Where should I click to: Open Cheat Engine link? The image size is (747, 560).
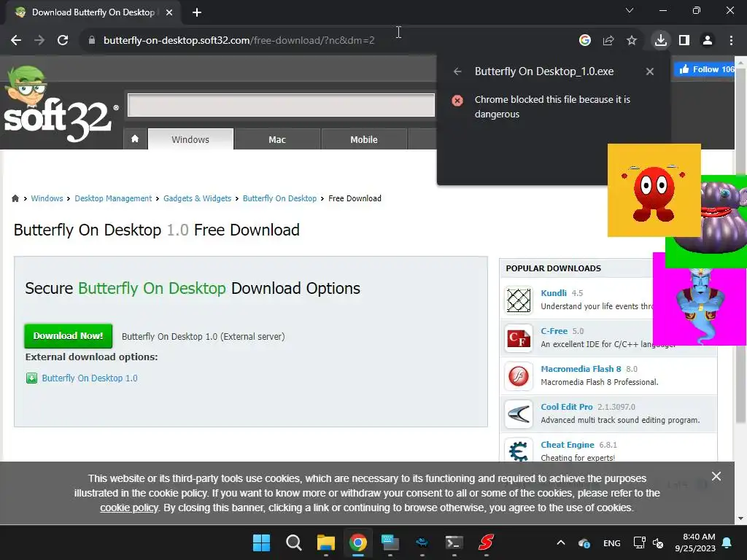pos(568,445)
